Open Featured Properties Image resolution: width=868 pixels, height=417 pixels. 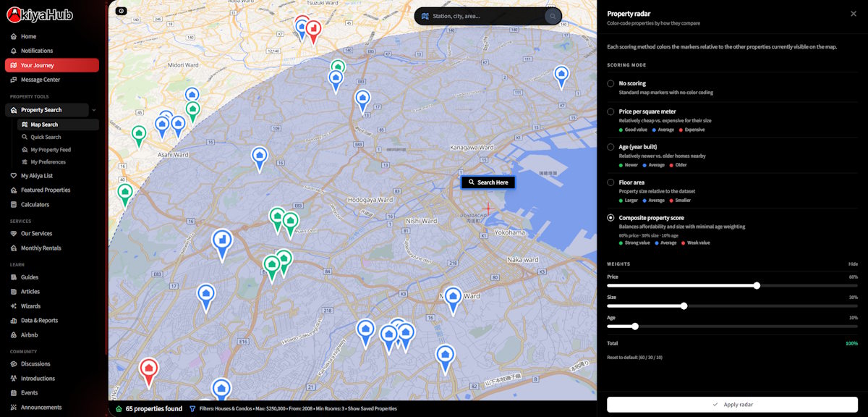click(46, 190)
